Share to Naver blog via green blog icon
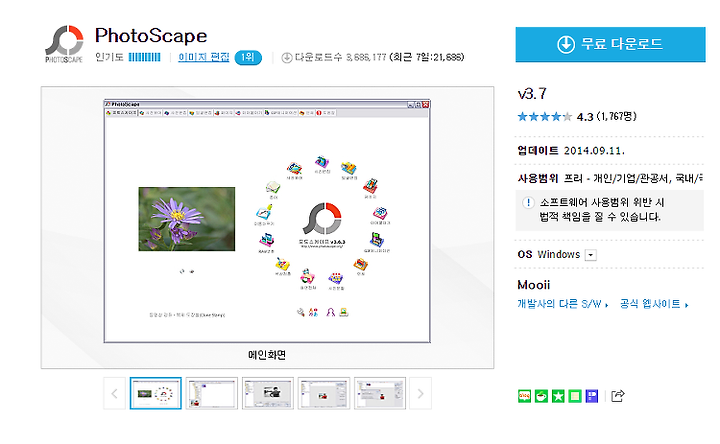This screenshot has height=444, width=720. pos(524,396)
